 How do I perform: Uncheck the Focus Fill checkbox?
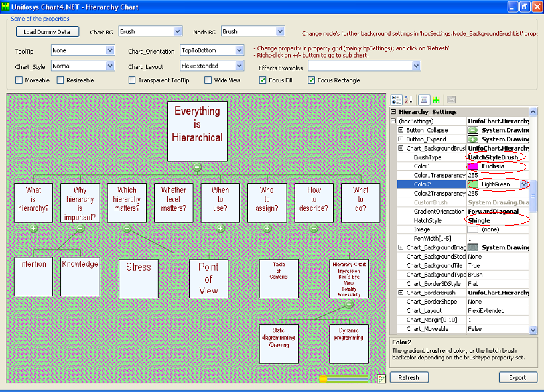pyautogui.click(x=263, y=80)
